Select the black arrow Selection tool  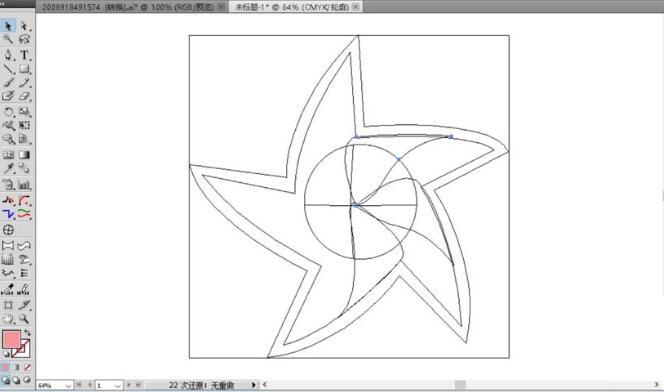[8, 26]
